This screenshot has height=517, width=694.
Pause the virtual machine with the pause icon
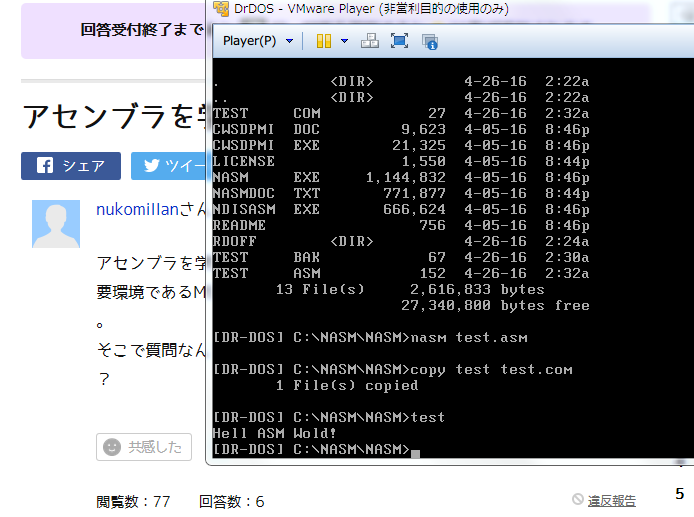[x=324, y=41]
